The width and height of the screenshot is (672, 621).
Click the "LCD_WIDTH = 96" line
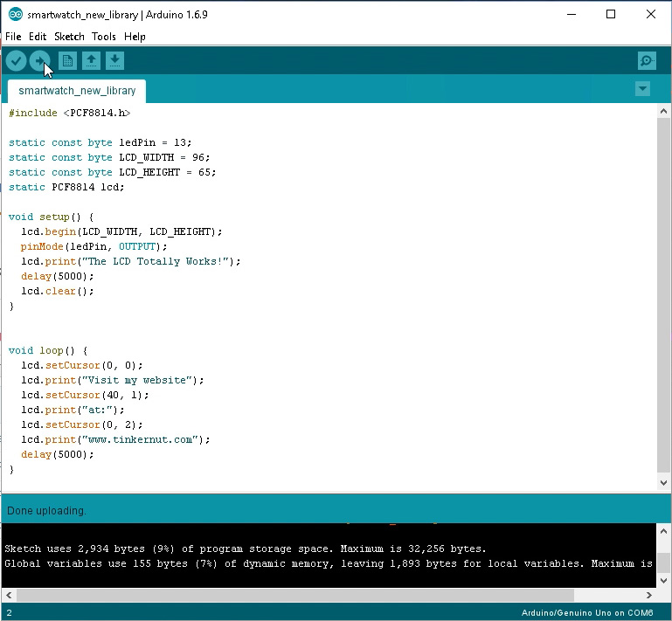(x=109, y=157)
